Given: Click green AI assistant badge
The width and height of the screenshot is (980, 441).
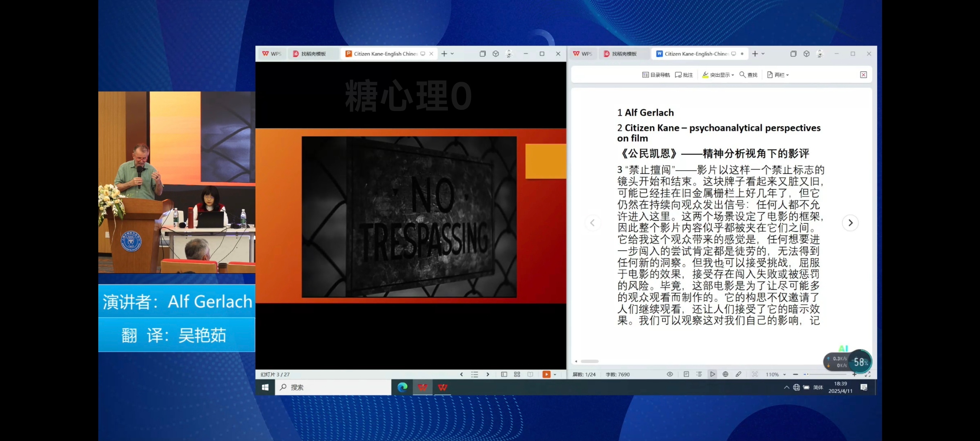Looking at the screenshot, I should pyautogui.click(x=843, y=348).
